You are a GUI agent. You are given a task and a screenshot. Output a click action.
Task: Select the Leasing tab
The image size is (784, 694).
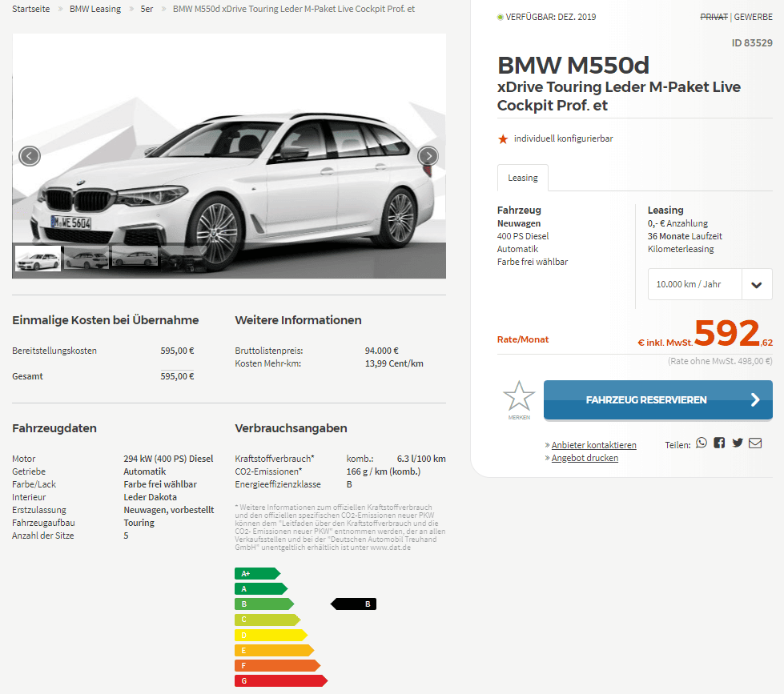(x=522, y=178)
